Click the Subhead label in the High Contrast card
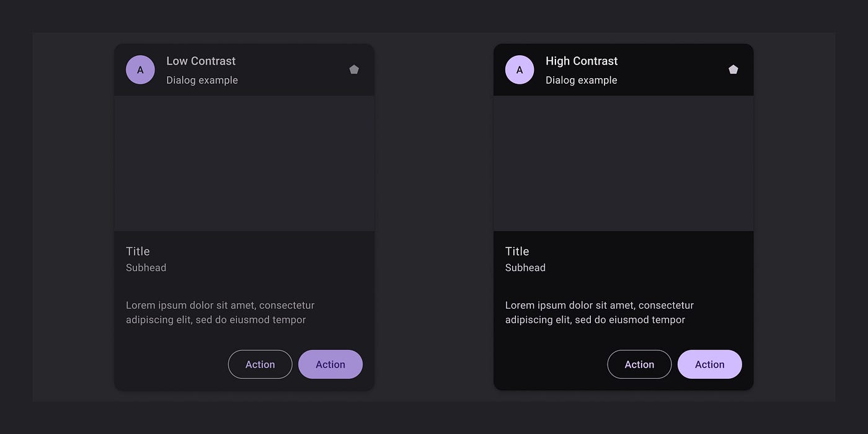Viewport: 868px width, 434px height. point(525,267)
